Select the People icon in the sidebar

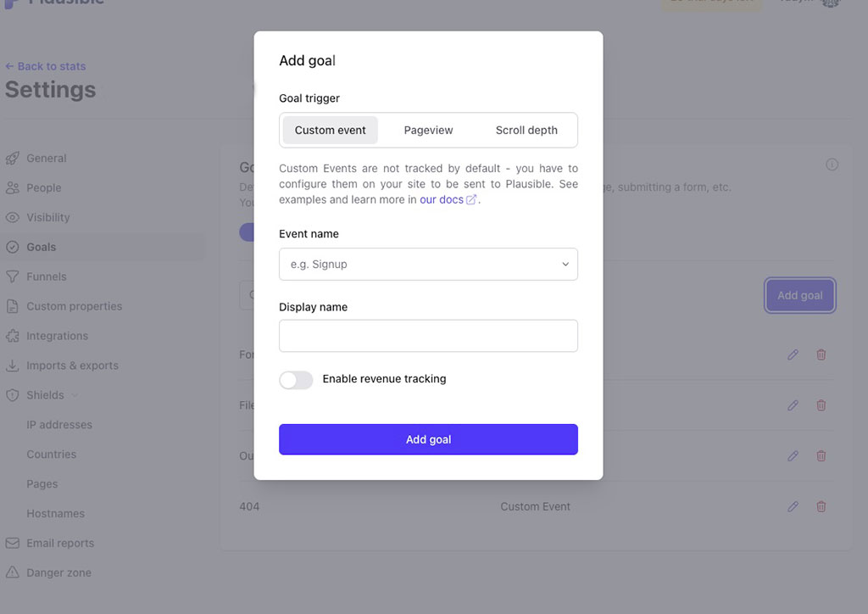coord(14,187)
